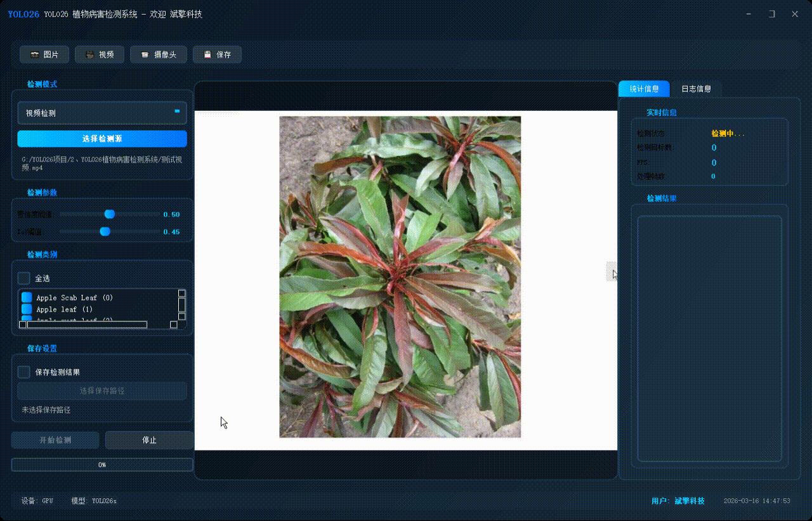Image resolution: width=812 pixels, height=521 pixels.
Task: Toggle the Apple Scab Leaf (0) checkbox
Action: tap(27, 297)
